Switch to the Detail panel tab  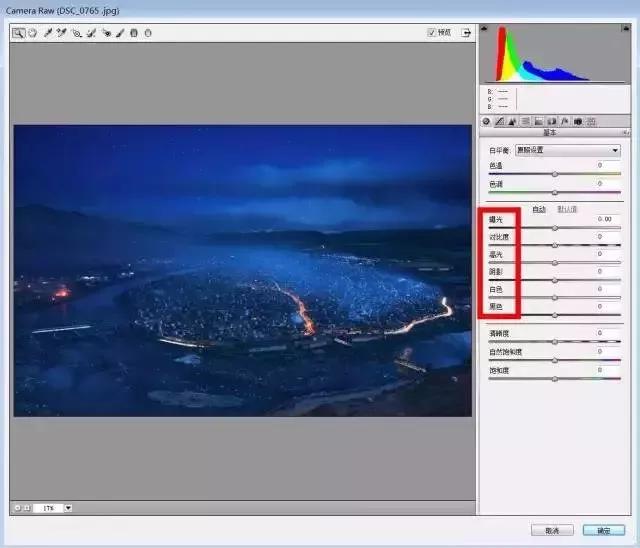point(512,121)
